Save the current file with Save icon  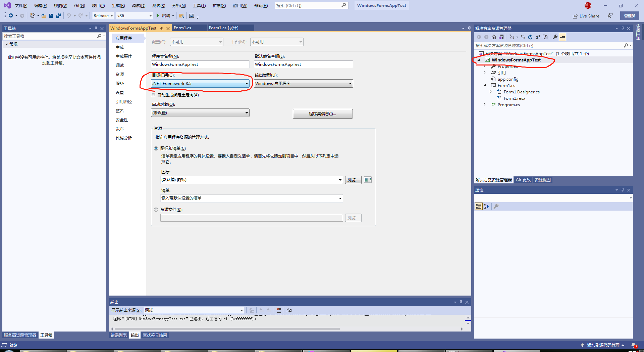[x=51, y=16]
